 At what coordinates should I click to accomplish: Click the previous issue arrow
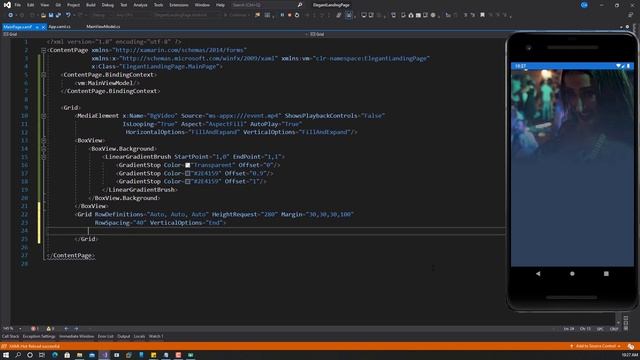[66, 328]
